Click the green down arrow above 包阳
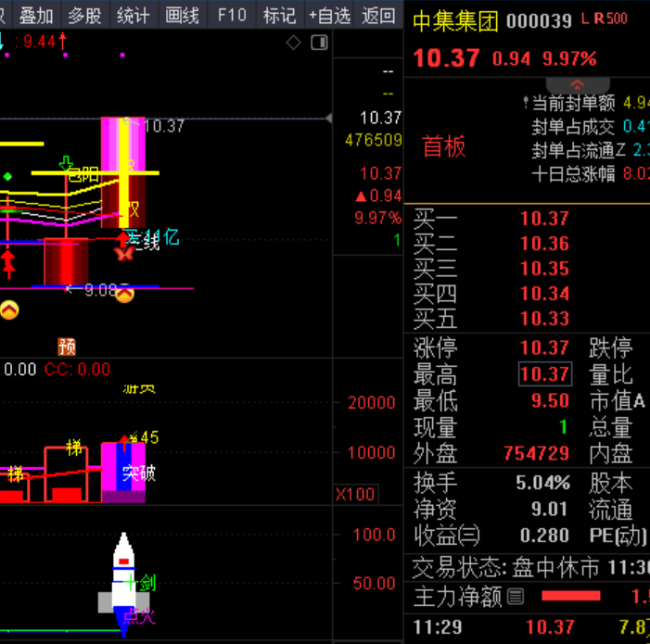 tap(66, 163)
